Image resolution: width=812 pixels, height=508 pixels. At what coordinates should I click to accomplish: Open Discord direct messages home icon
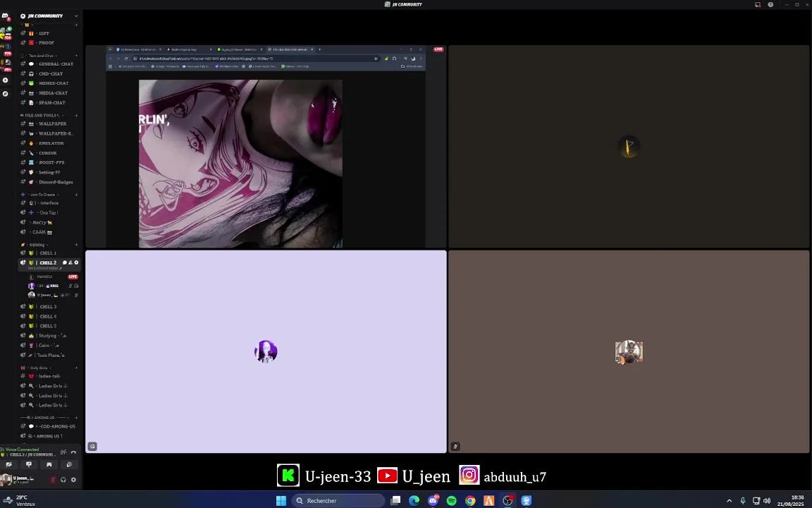(x=5, y=17)
